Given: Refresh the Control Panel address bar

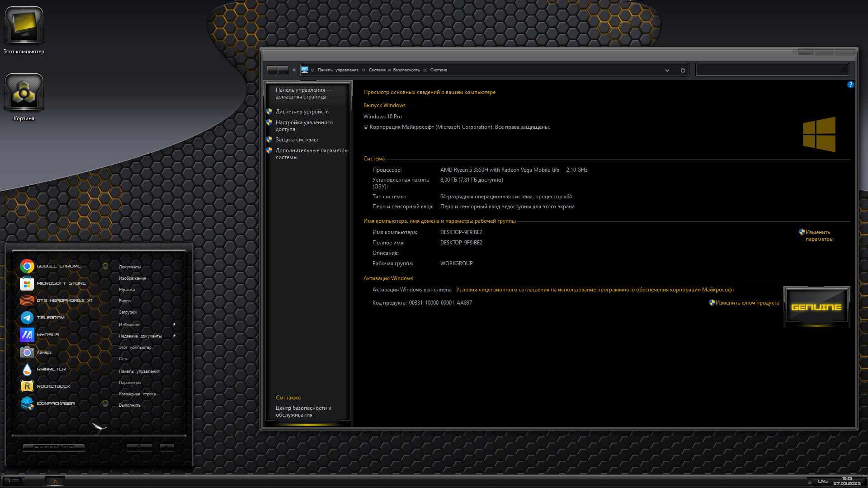Looking at the screenshot, I should click(x=683, y=70).
